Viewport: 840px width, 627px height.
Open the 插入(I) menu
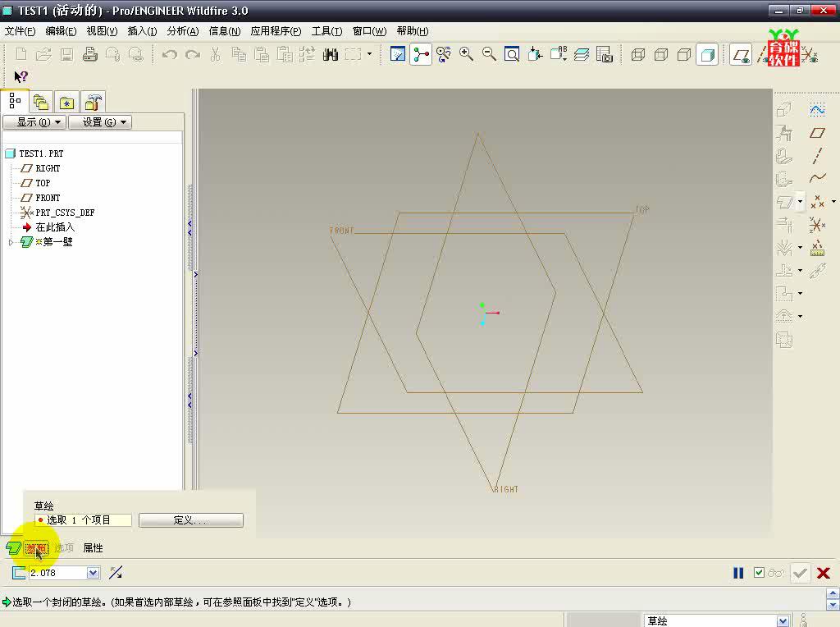click(x=142, y=31)
